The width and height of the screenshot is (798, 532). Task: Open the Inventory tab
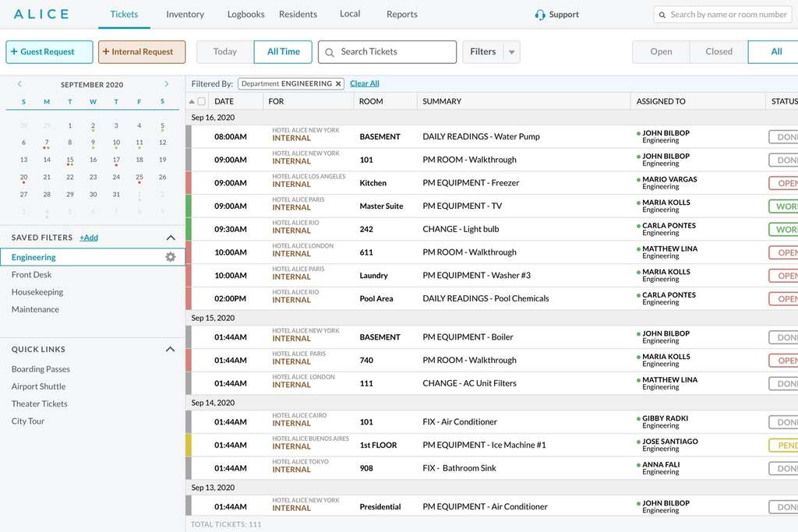[x=185, y=14]
